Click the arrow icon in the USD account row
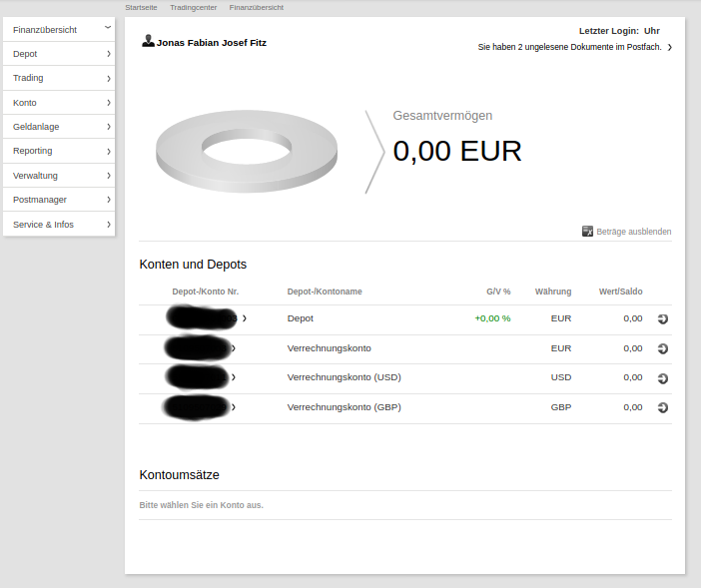This screenshot has width=701, height=588. pyautogui.click(x=662, y=378)
